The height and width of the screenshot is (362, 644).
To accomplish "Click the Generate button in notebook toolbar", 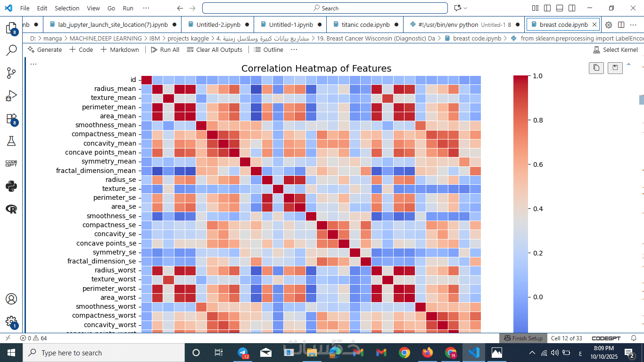I will (45, 49).
